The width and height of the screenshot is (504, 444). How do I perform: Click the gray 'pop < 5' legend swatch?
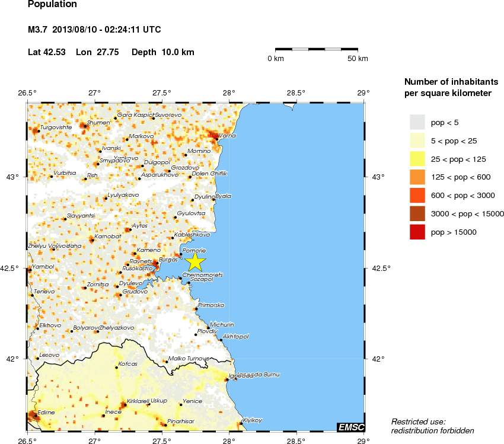click(417, 122)
